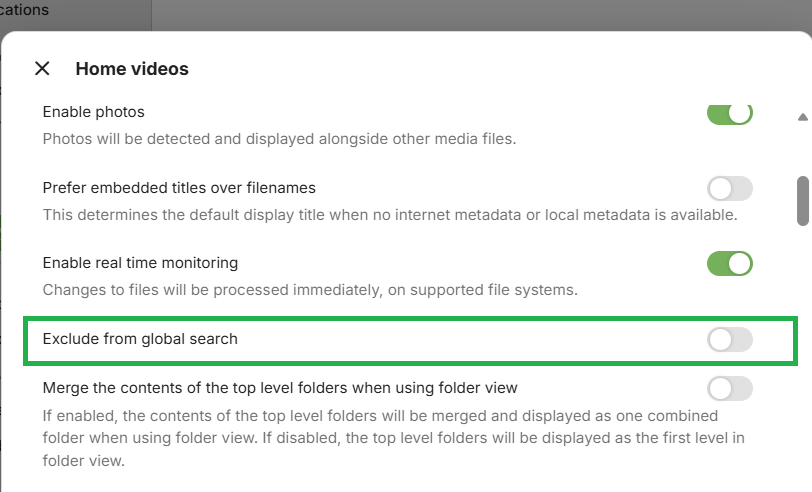Turn on Prefer embedded titles over filenames

(x=729, y=188)
